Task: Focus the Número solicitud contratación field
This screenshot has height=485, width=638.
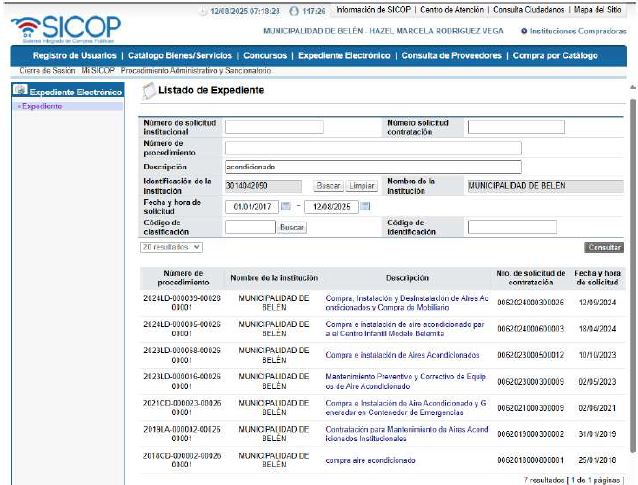Action: pos(516,127)
